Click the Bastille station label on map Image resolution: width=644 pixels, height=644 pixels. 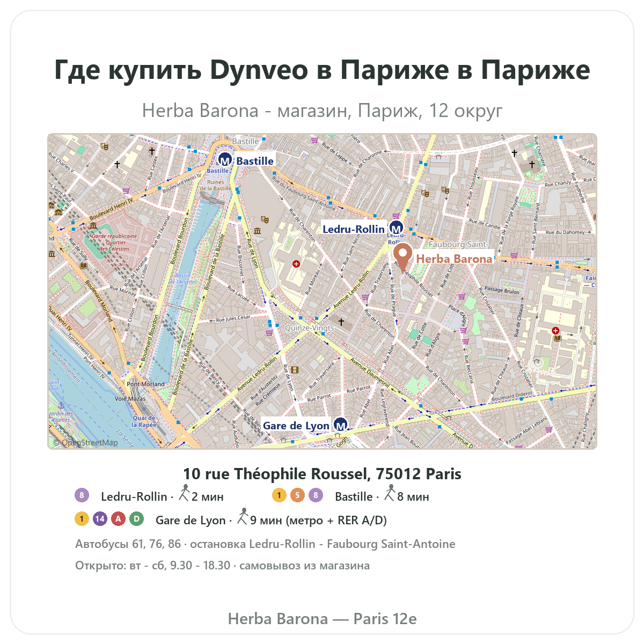coord(255,161)
